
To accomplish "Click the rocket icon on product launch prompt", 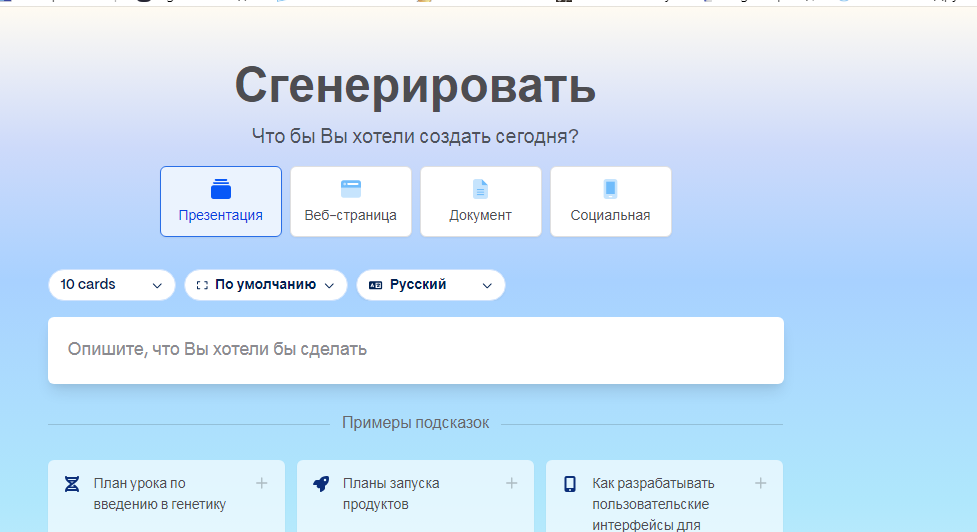I will point(321,484).
